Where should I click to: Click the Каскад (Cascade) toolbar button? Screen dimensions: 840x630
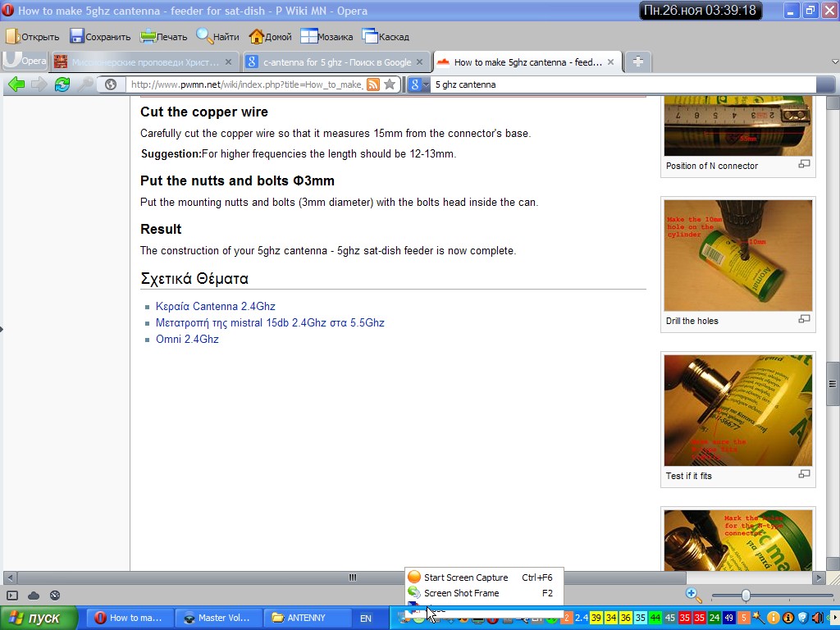click(x=386, y=36)
